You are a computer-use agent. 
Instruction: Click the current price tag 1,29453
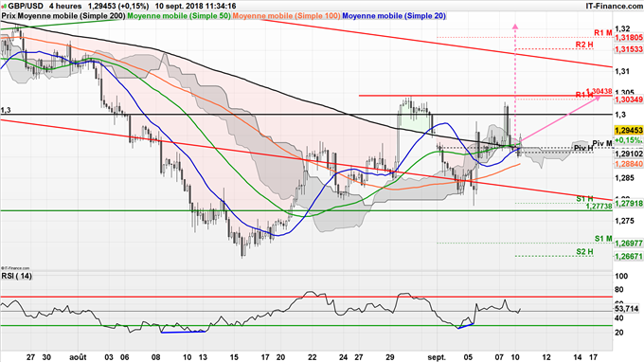(629, 130)
